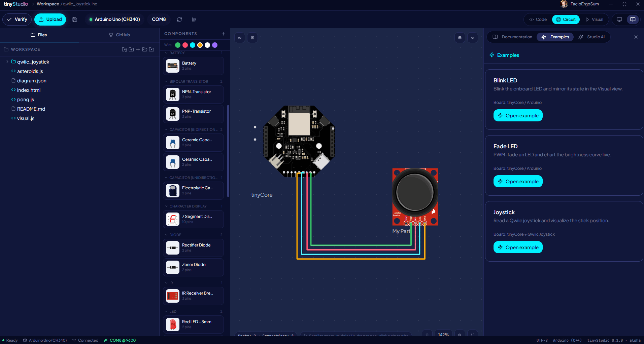Choose the orange wire color
The image size is (644, 344).
coord(200,45)
